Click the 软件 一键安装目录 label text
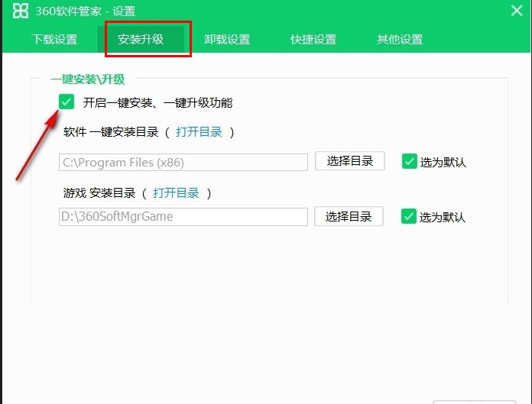 111,132
